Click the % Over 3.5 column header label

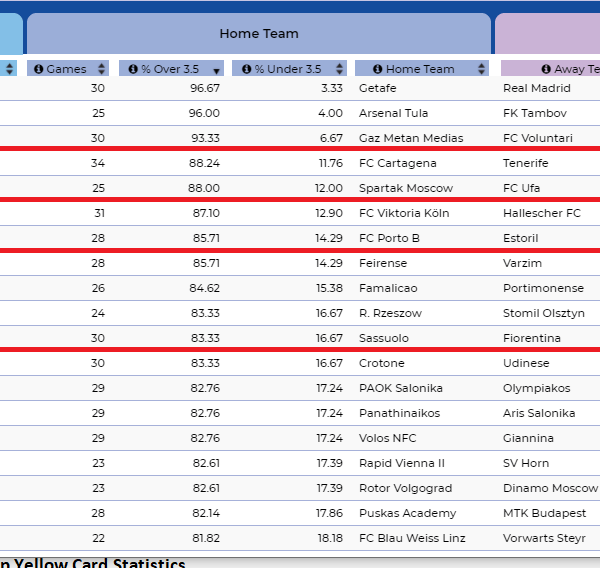click(170, 69)
